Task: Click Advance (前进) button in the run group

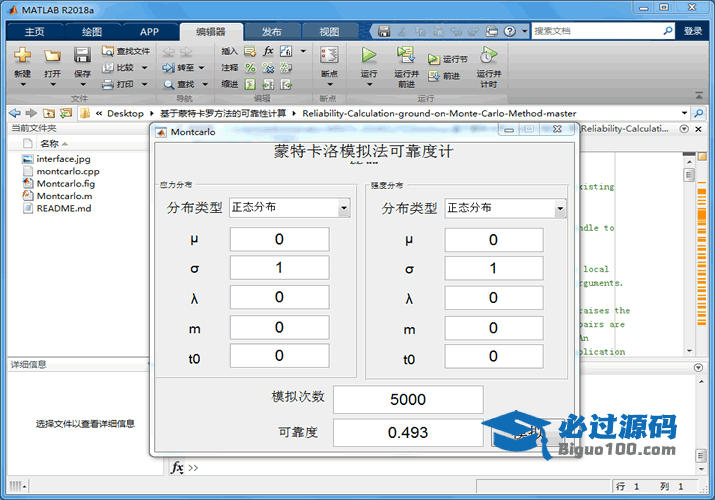Action: (x=444, y=76)
